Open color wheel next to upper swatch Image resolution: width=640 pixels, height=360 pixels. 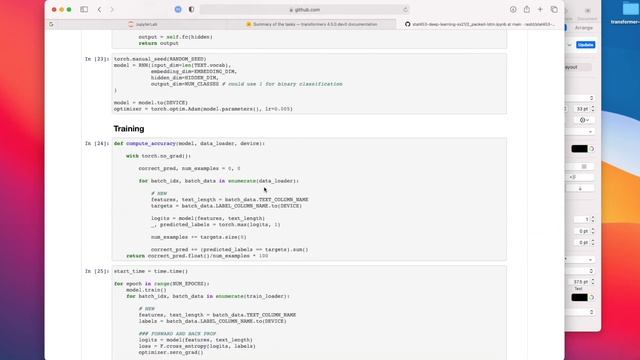click(591, 149)
